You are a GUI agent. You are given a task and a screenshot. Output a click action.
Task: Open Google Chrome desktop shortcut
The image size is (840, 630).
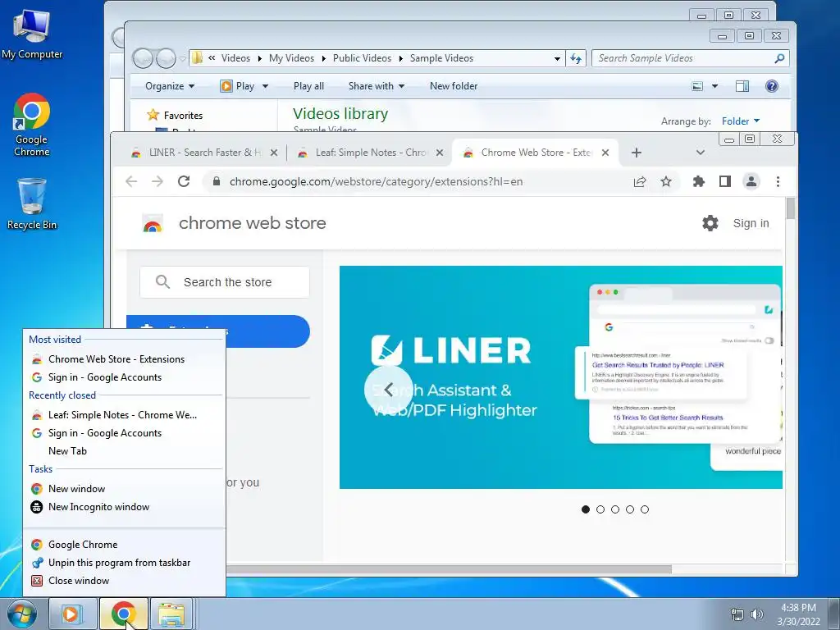tap(32, 125)
